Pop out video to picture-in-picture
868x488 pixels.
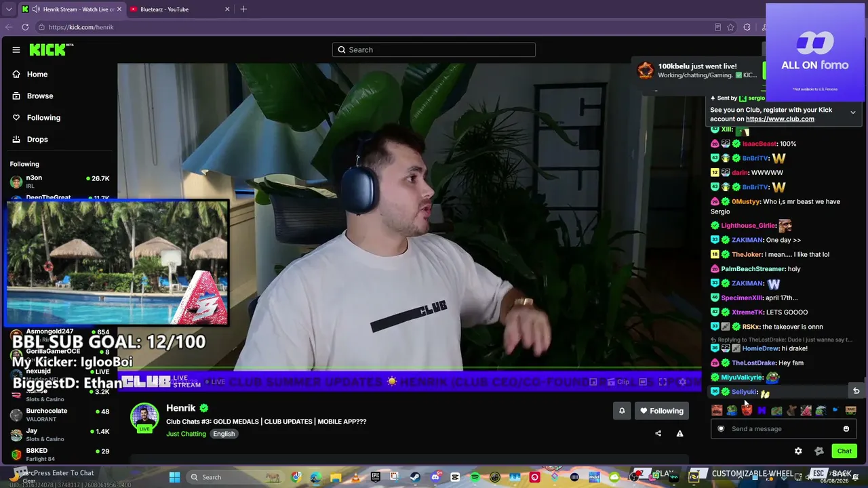(x=593, y=382)
